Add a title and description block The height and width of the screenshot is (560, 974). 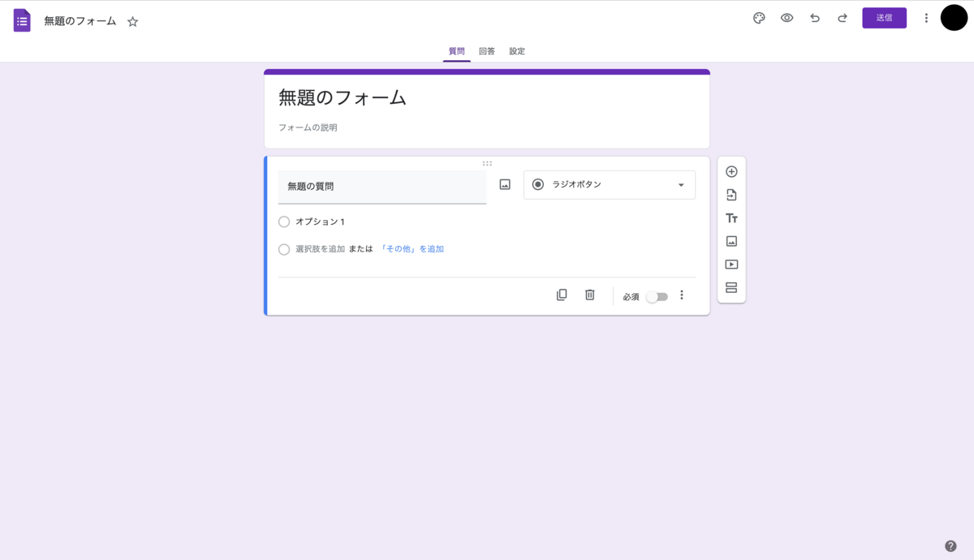coord(731,218)
